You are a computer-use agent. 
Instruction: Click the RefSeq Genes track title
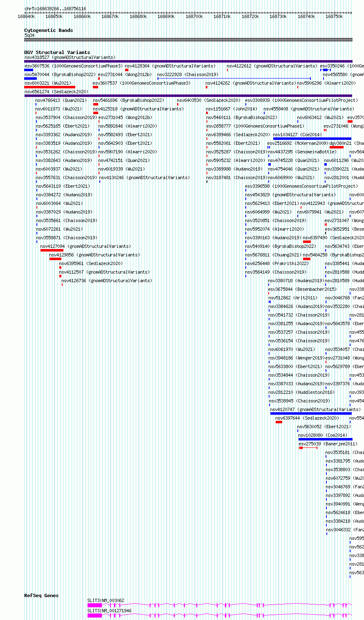41,595
